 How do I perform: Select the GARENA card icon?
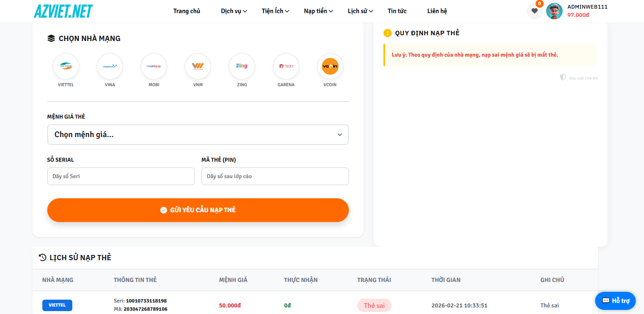pos(286,66)
